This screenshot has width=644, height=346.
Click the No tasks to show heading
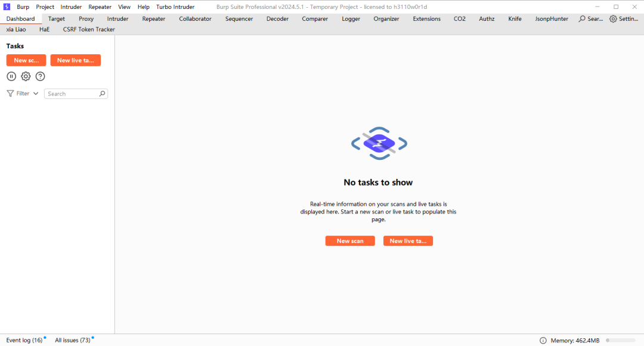[378, 183]
